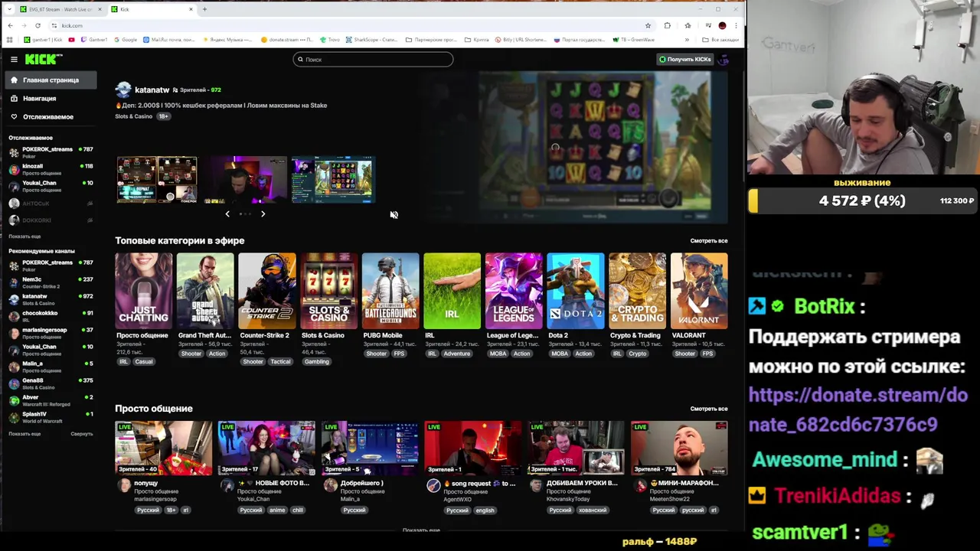Open donate.stream link in chat overlay

coord(857,409)
